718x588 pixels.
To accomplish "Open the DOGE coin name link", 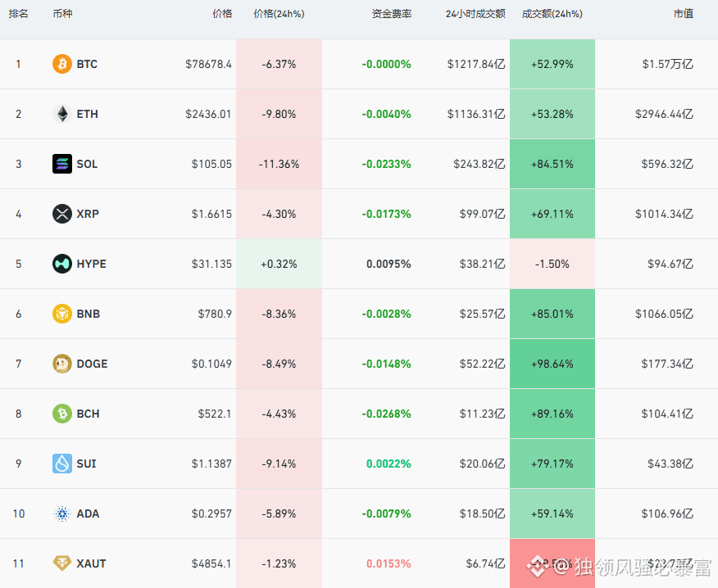I will click(x=92, y=364).
